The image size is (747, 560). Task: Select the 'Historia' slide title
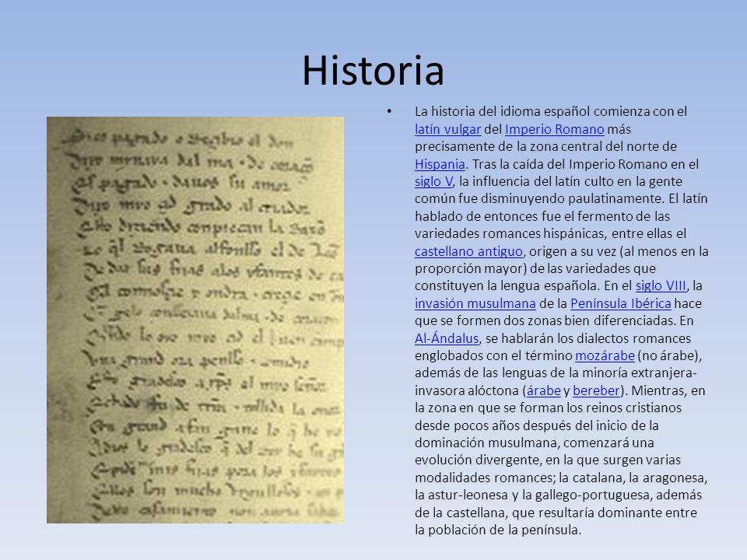373,71
